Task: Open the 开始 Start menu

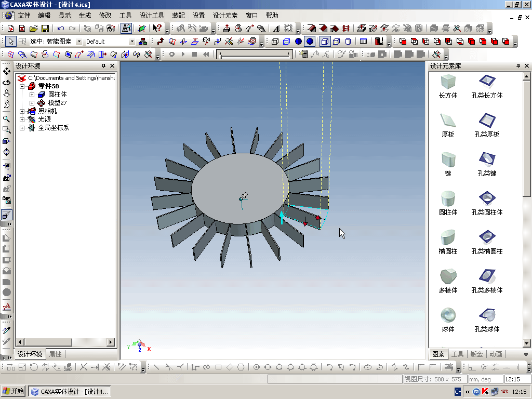Action: pyautogui.click(x=13, y=392)
